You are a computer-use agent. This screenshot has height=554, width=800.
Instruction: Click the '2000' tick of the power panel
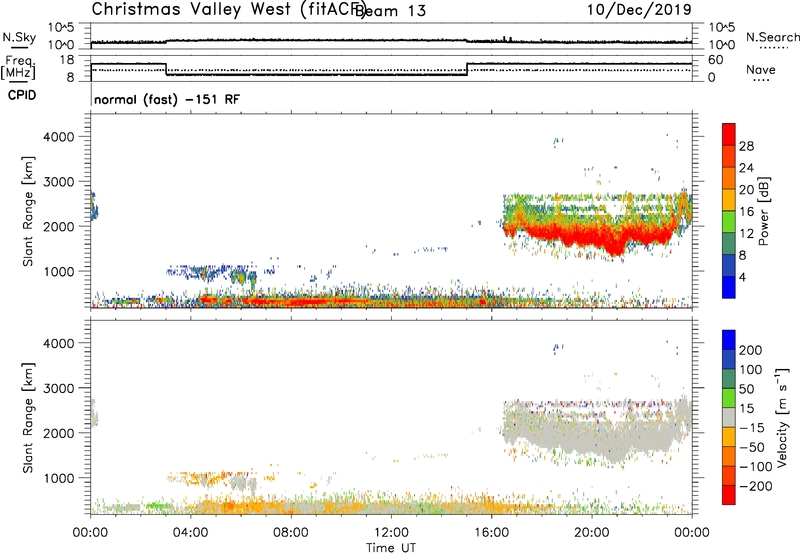[58, 226]
